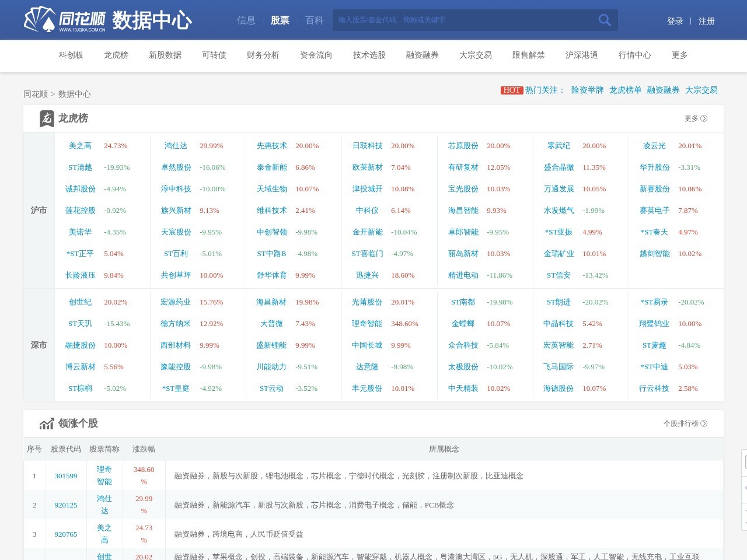Open 更多 in the 龙虎榜 header
This screenshot has height=560, width=747.
click(x=696, y=118)
